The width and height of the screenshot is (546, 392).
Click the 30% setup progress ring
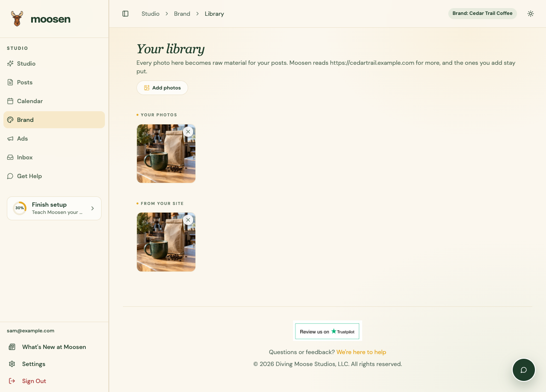coord(20,208)
